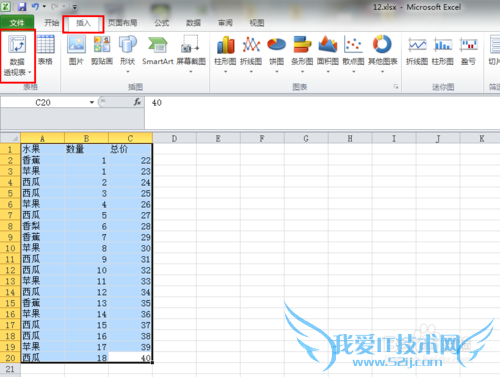Select cell C1 containing 总价

pos(130,149)
